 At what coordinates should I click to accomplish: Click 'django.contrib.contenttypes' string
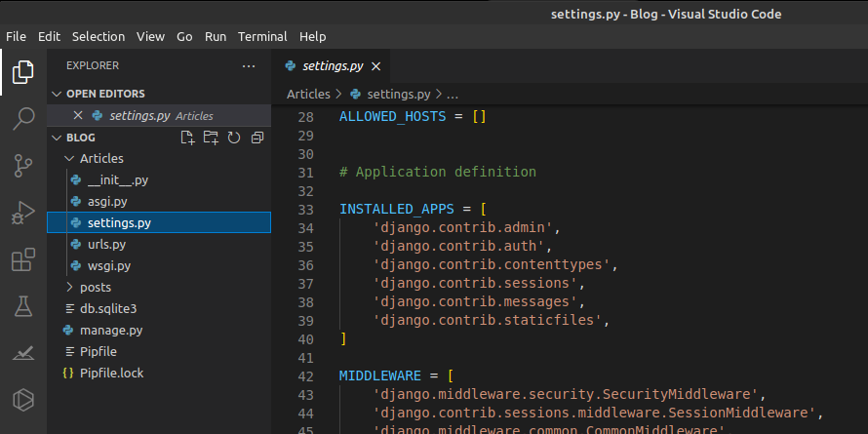point(491,264)
